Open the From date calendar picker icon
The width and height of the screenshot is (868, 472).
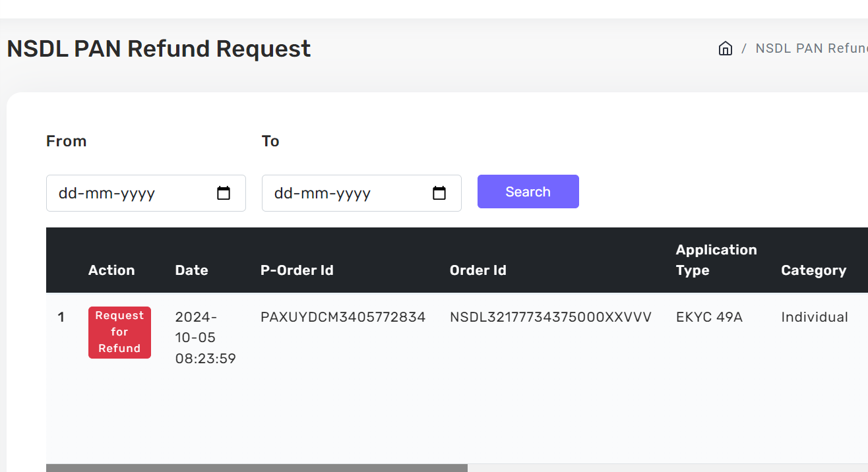tap(224, 193)
